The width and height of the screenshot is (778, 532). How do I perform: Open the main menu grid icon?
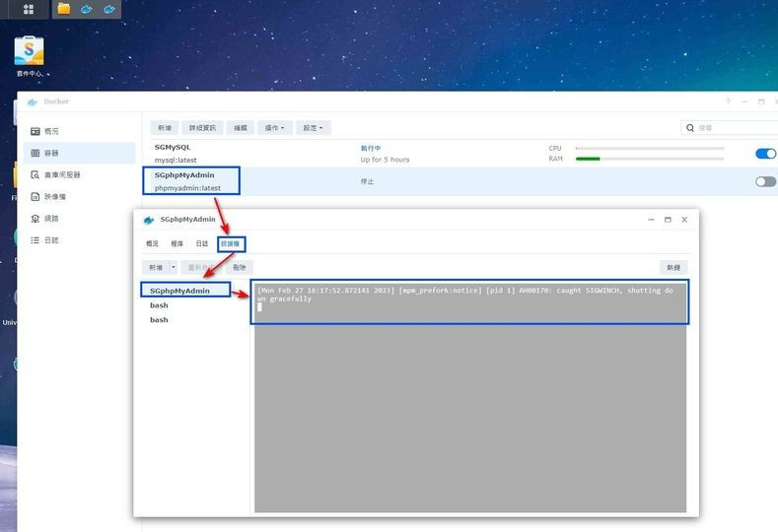tap(29, 9)
